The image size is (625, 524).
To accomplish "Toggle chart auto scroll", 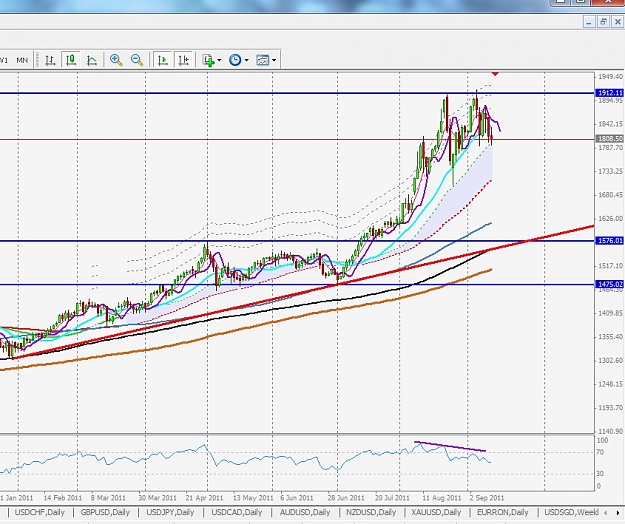I will point(163,60).
